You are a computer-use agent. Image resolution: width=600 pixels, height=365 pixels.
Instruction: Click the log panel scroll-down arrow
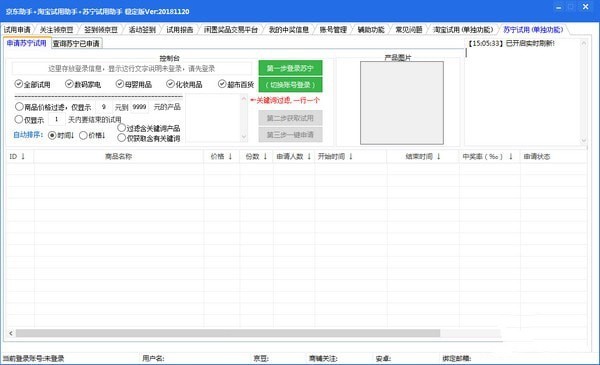[x=584, y=140]
